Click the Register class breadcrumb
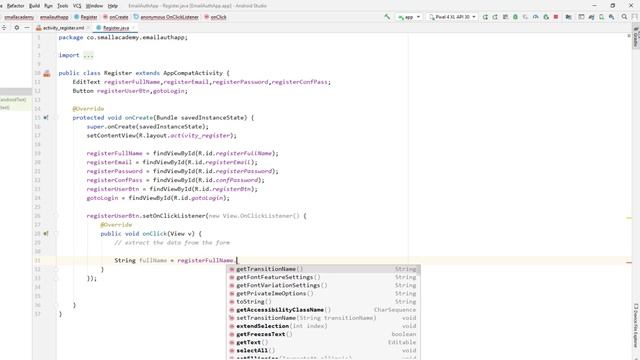The image size is (640, 360). [86, 17]
